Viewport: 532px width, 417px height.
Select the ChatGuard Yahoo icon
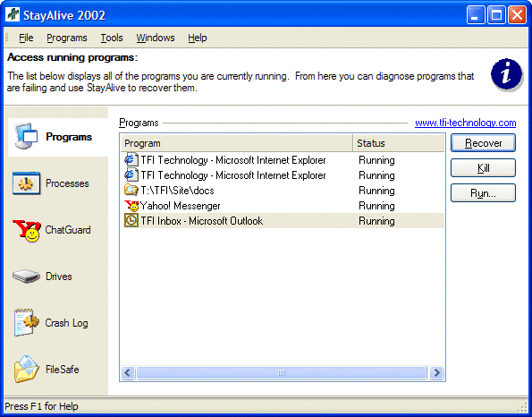pos(27,230)
